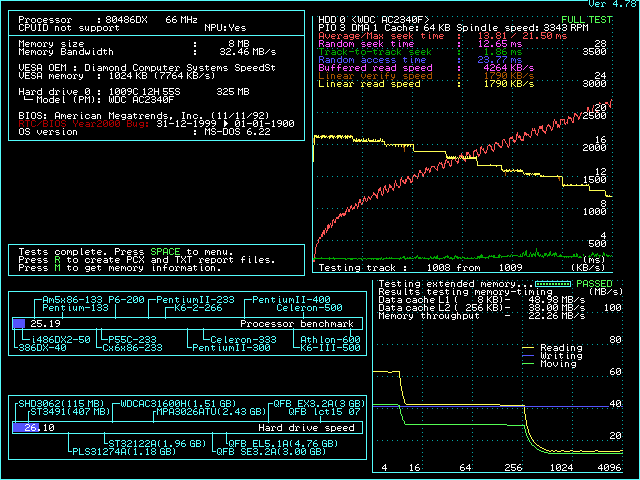
Task: Click the green SPACE key hint
Action: tap(165, 252)
